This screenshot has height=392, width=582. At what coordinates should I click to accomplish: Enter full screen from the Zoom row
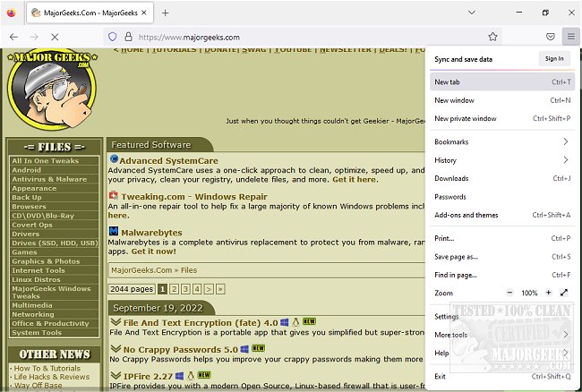(564, 293)
